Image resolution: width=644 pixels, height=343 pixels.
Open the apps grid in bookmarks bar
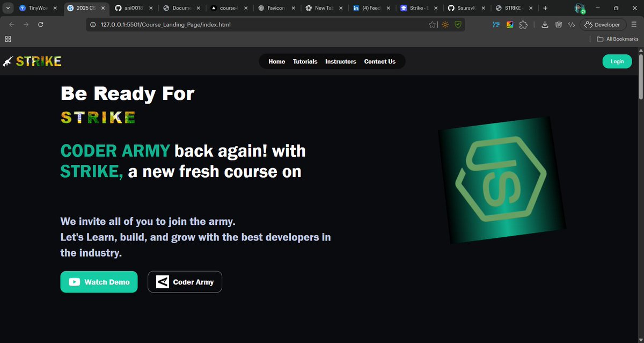(8, 39)
